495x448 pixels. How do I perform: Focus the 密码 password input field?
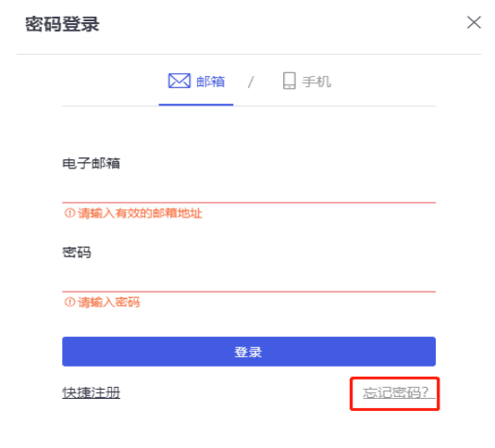tap(249, 278)
